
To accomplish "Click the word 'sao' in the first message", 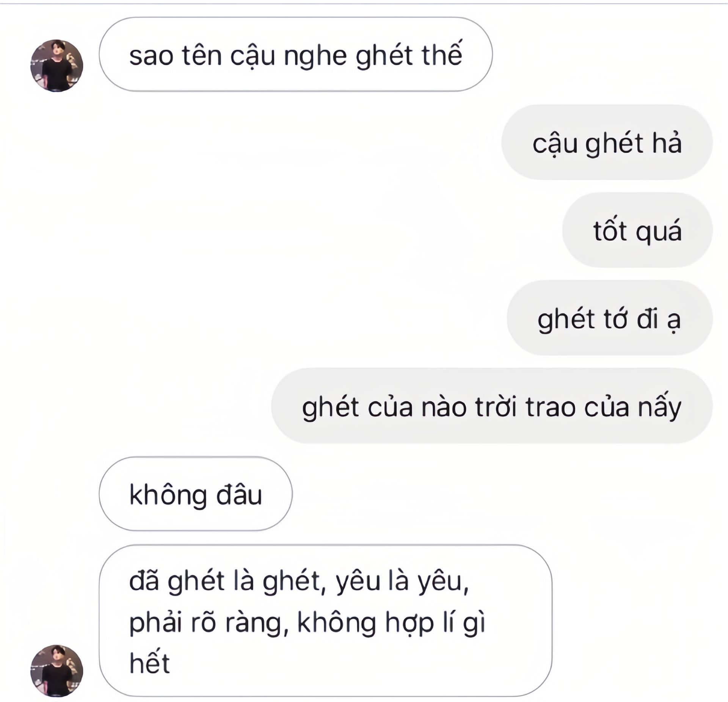I will coord(151,56).
